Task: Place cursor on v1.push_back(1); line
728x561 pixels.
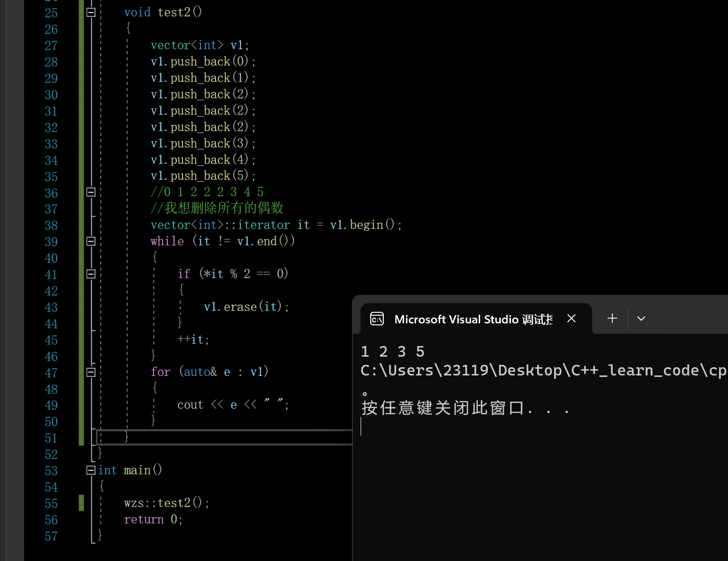Action: click(x=203, y=78)
